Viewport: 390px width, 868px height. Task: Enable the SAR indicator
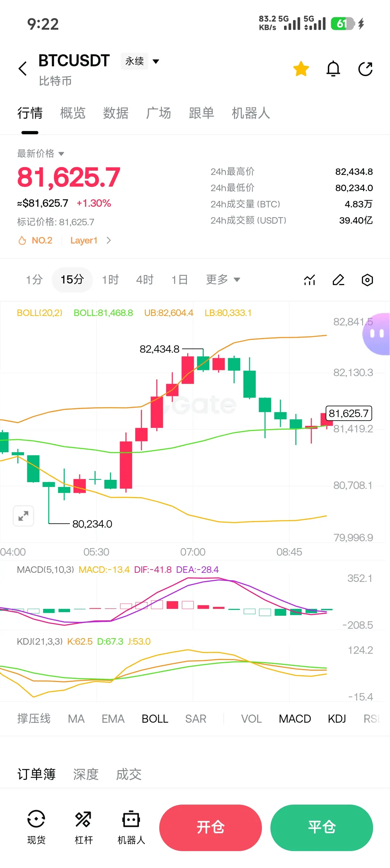[196, 719]
